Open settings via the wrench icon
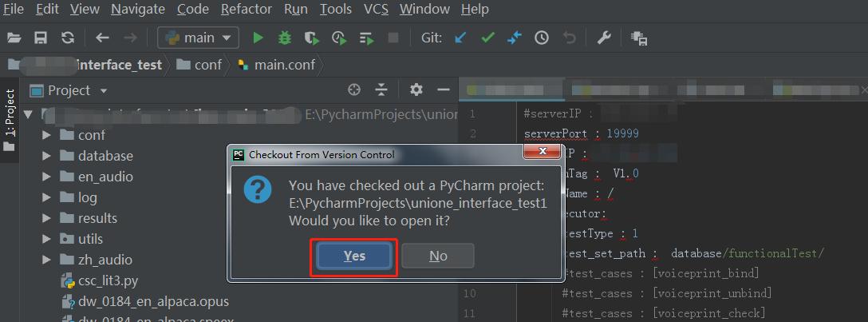Viewport: 868px width, 322px height. 604,38
